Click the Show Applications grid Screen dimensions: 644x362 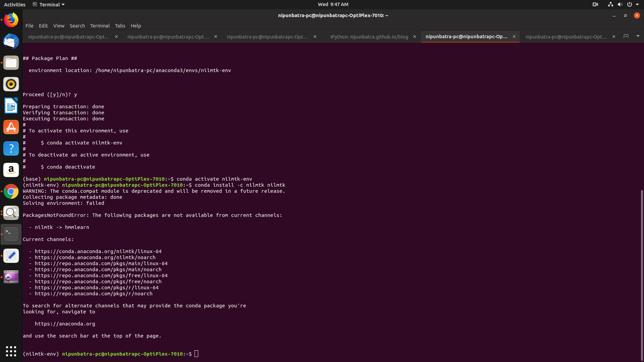tap(11, 351)
